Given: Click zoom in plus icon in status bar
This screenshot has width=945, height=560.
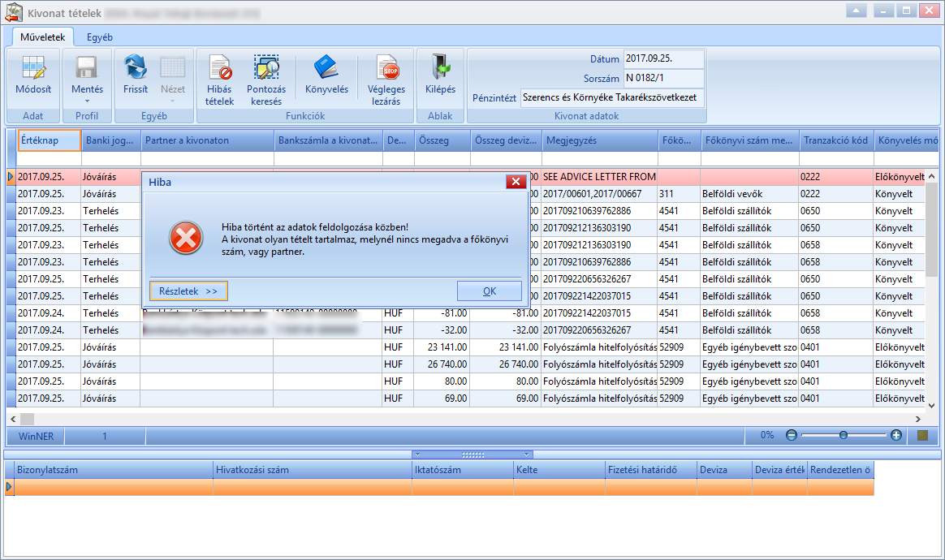Looking at the screenshot, I should pos(896,435).
